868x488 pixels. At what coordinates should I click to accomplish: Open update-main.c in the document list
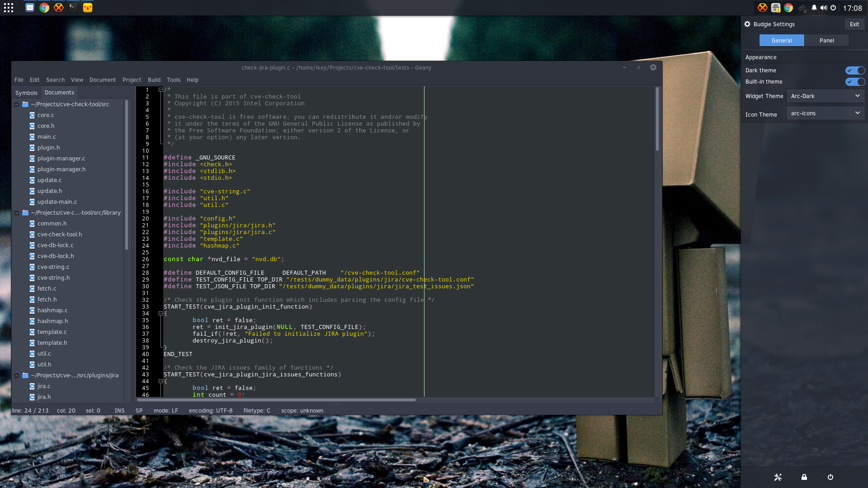click(x=57, y=202)
